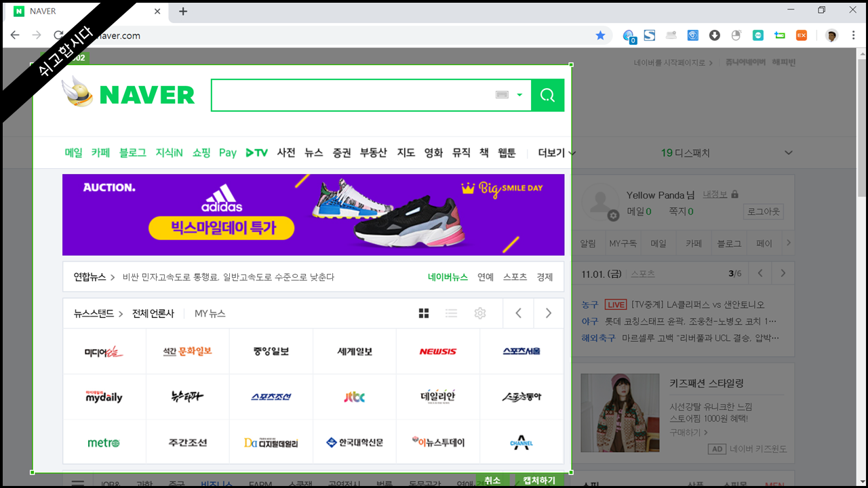Select the 스포츠 news link
Viewport: 868px width, 488px height.
pyautogui.click(x=515, y=277)
